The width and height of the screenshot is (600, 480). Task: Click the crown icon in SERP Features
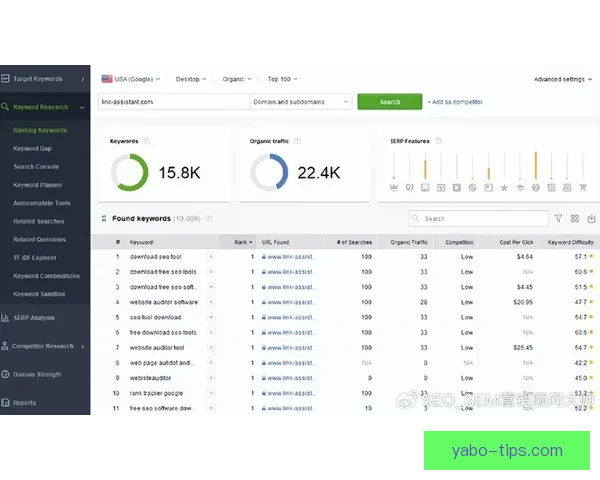coord(393,187)
